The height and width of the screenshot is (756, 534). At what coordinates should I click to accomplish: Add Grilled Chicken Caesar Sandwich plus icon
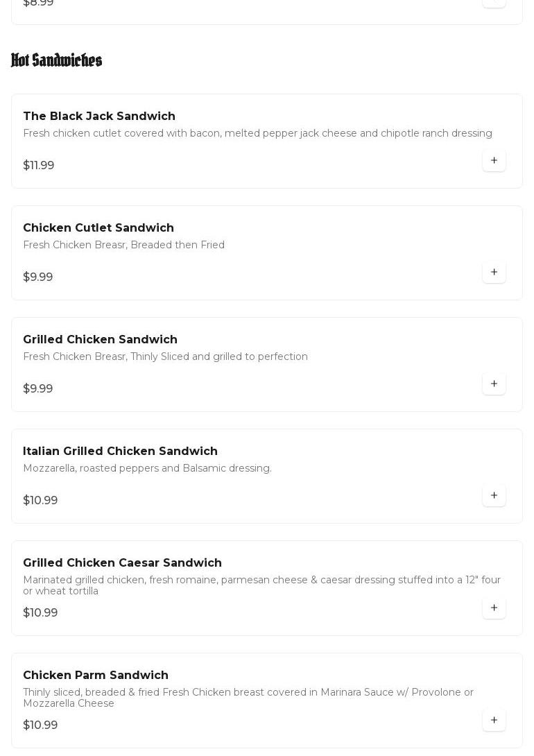tap(494, 608)
